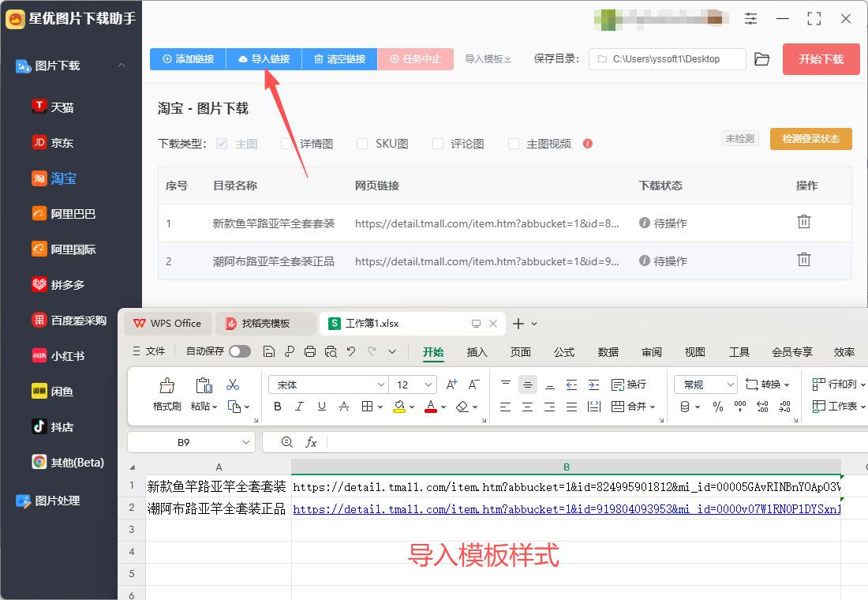Open the fill color yellow swatch
Screen dimensions: 868x600
point(399,407)
